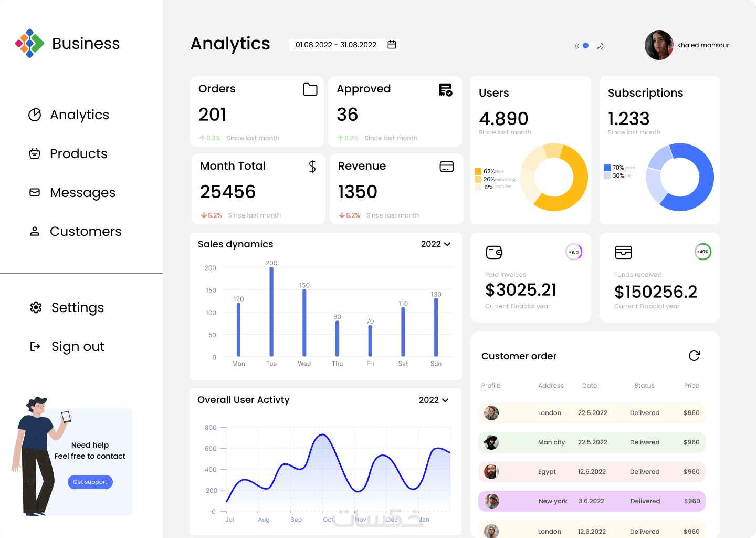Click the calendar icon beside the date range
Screen dimensions: 756x538
click(392, 45)
